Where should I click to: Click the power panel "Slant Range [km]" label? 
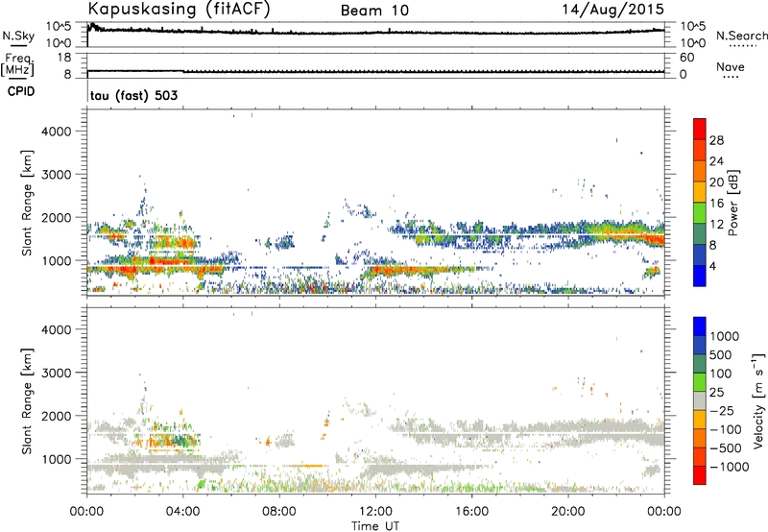(27, 203)
